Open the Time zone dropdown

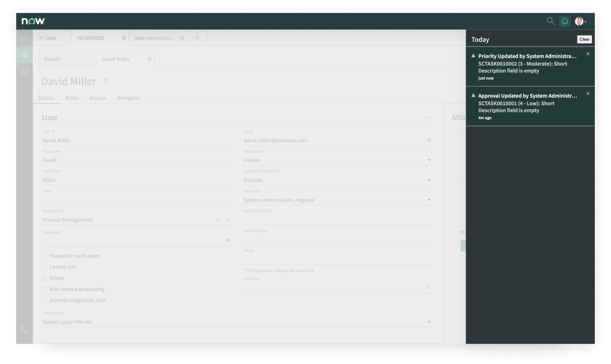click(338, 200)
